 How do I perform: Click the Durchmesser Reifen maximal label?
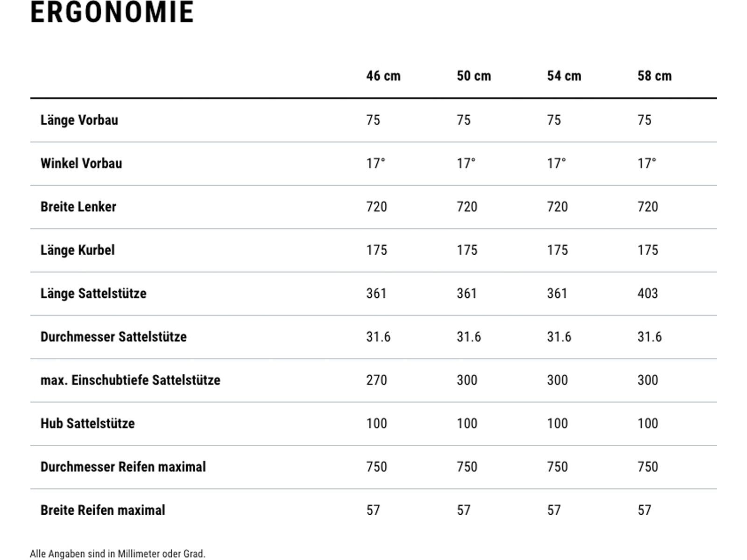click(x=123, y=467)
